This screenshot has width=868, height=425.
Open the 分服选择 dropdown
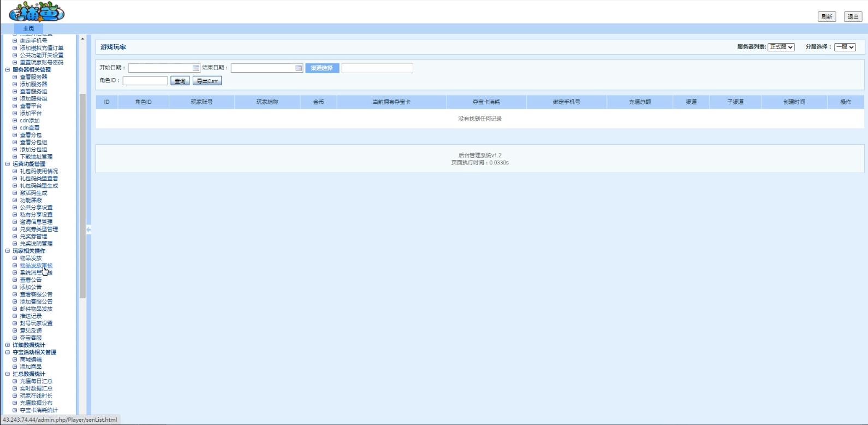click(x=845, y=47)
